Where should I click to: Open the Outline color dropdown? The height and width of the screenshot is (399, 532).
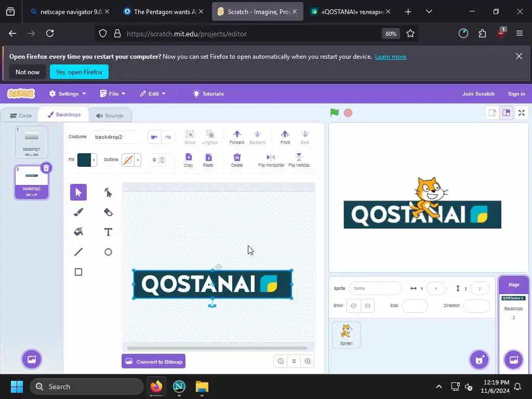point(131,160)
